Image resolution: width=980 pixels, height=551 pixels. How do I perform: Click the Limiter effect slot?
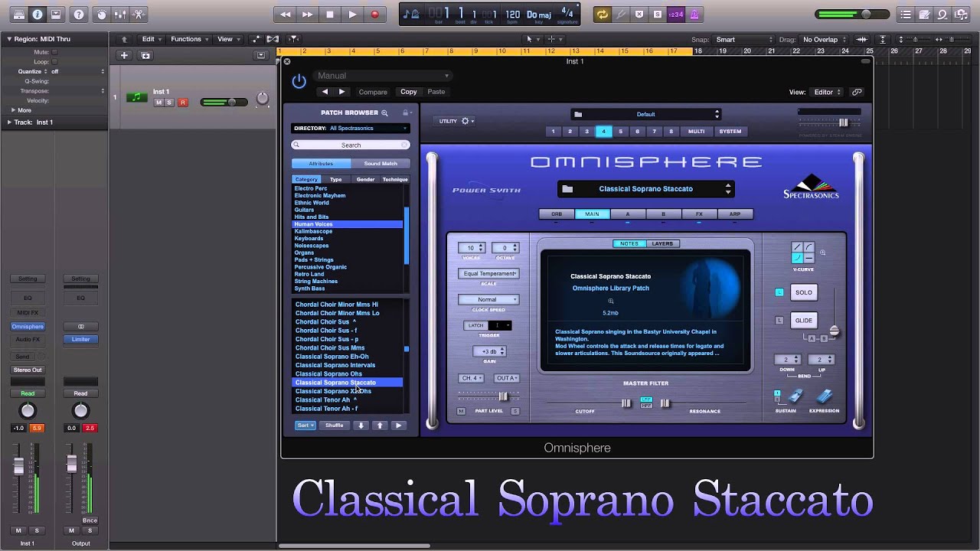tap(80, 339)
